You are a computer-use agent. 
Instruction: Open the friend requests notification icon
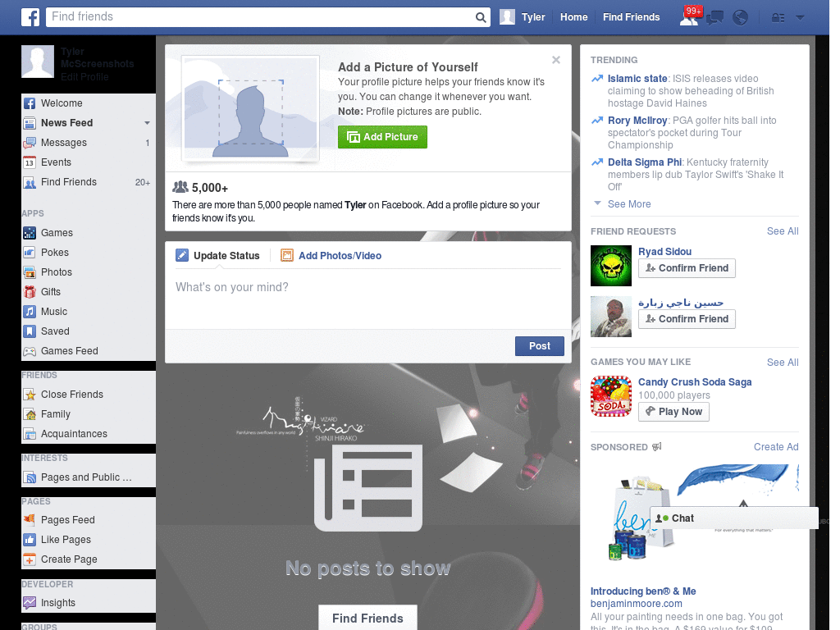pyautogui.click(x=689, y=17)
